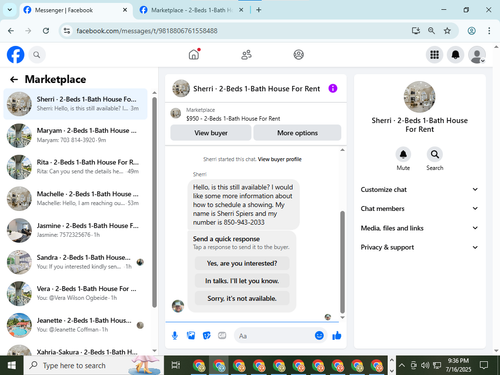Image resolution: width=500 pixels, height=375 pixels.
Task: Open the Facebook menu grid icon
Action: (x=434, y=55)
